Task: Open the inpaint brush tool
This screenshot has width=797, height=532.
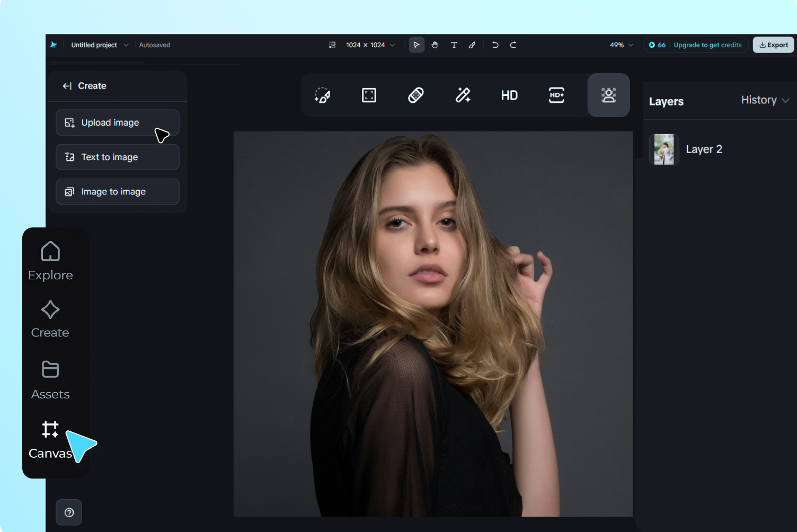Action: click(x=322, y=95)
